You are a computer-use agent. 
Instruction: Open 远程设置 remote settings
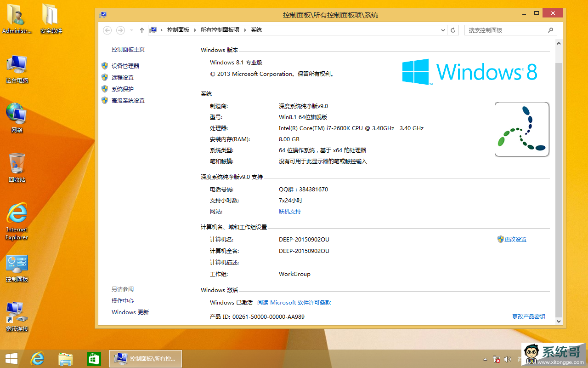tap(123, 78)
